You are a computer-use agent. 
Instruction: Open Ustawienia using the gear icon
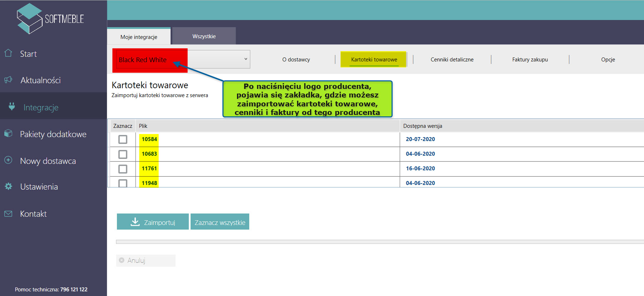click(8, 186)
